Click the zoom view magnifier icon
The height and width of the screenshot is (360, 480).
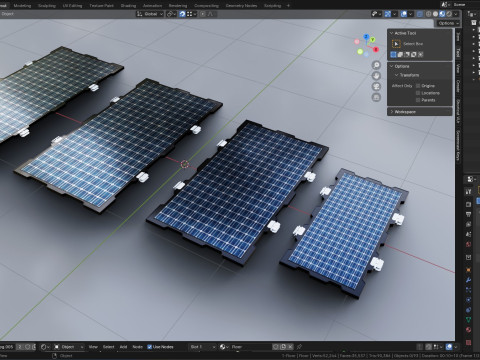click(x=376, y=65)
